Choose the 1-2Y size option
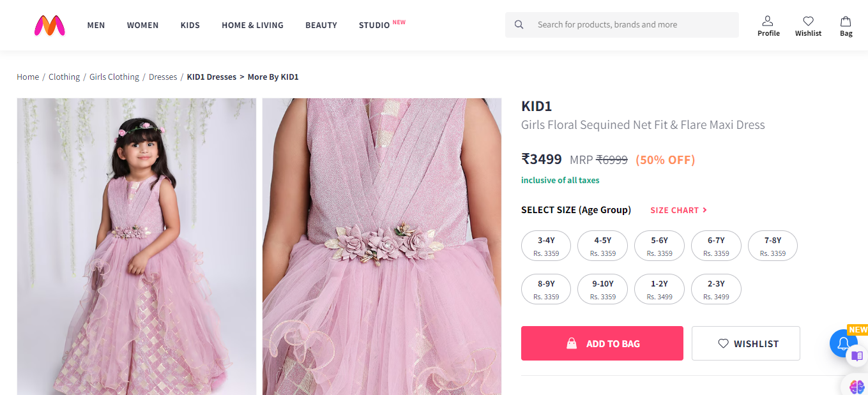The image size is (868, 395). pos(659,289)
